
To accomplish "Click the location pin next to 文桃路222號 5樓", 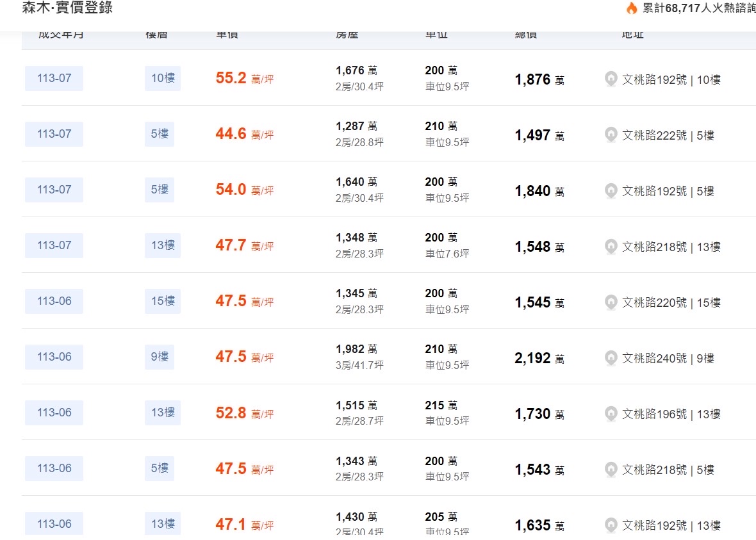I will [x=611, y=135].
